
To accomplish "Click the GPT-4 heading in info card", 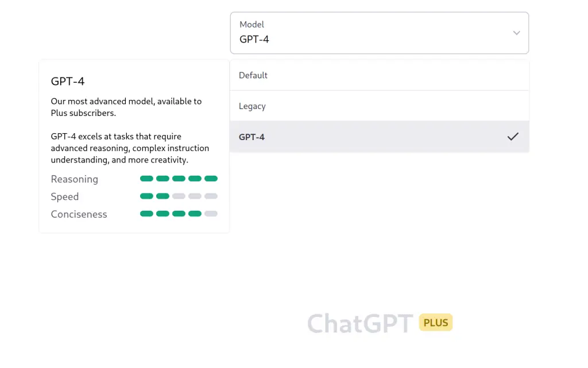I will pos(68,81).
